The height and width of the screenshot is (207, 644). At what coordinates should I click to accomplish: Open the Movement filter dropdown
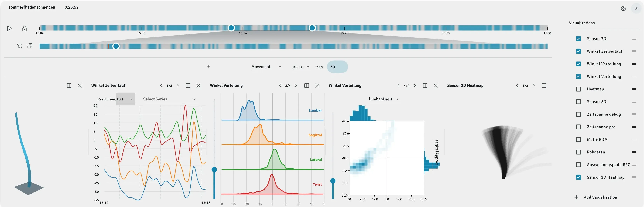(267, 67)
